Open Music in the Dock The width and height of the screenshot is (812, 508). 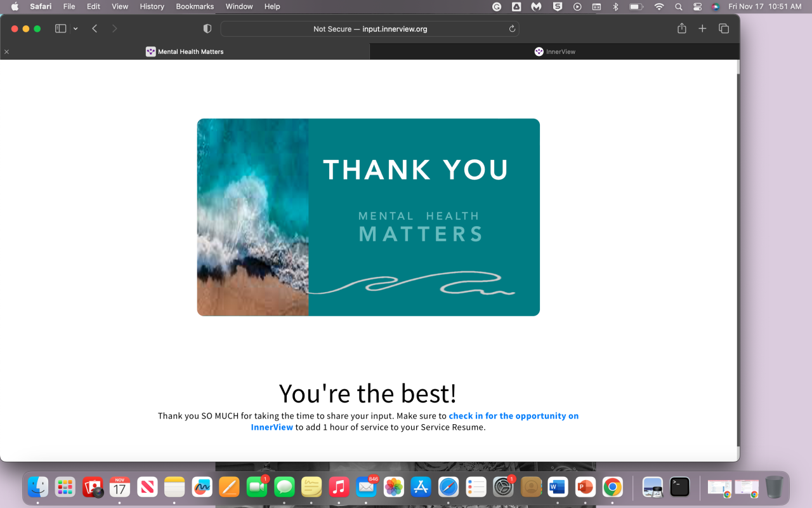point(339,487)
